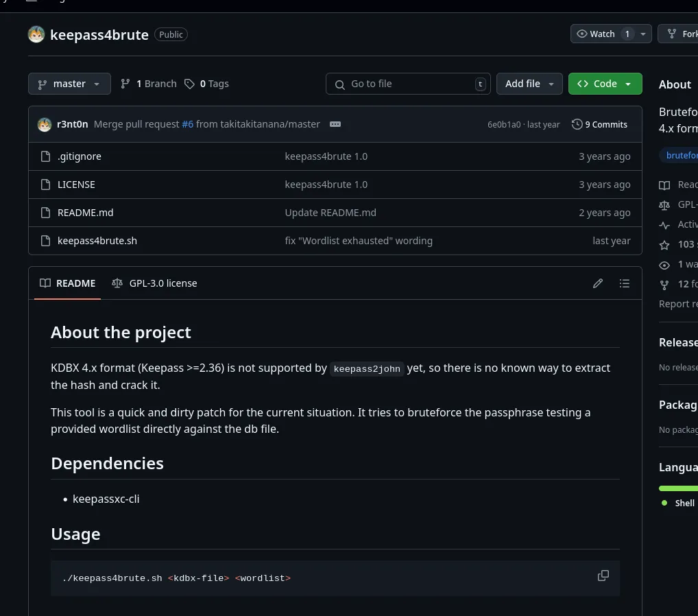Switch to the GPL-3.0 license tab
The image size is (698, 616).
click(x=155, y=283)
